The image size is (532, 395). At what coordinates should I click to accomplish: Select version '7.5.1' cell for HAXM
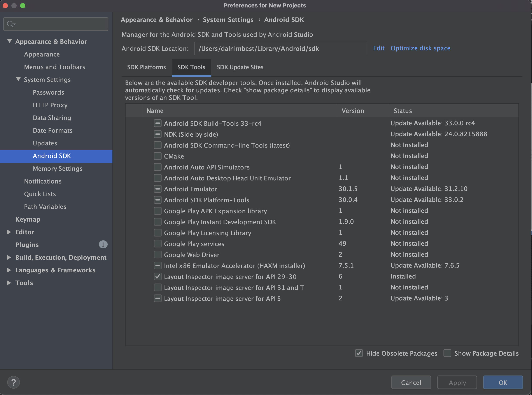(346, 265)
